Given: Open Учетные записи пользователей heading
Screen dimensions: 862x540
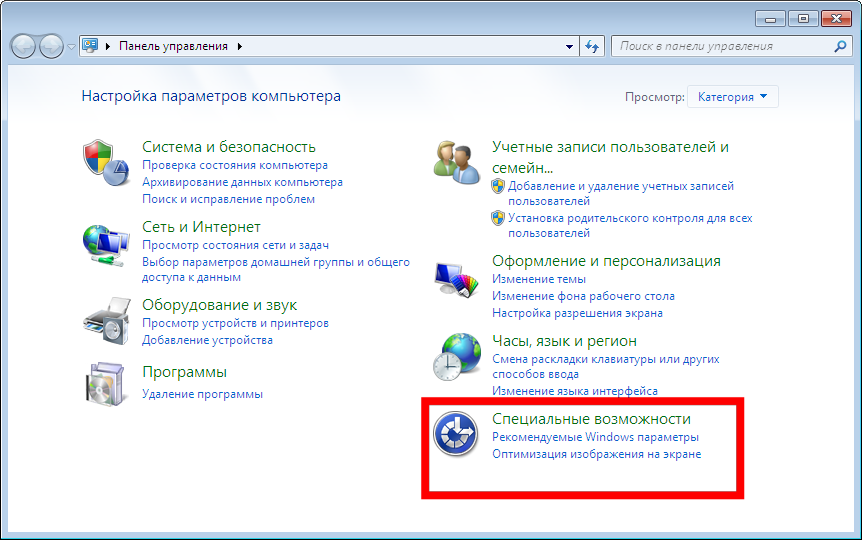Looking at the screenshot, I should 610,157.
